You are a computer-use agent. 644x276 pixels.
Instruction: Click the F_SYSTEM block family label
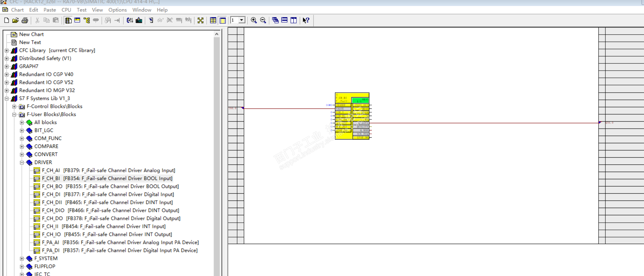(x=46, y=258)
